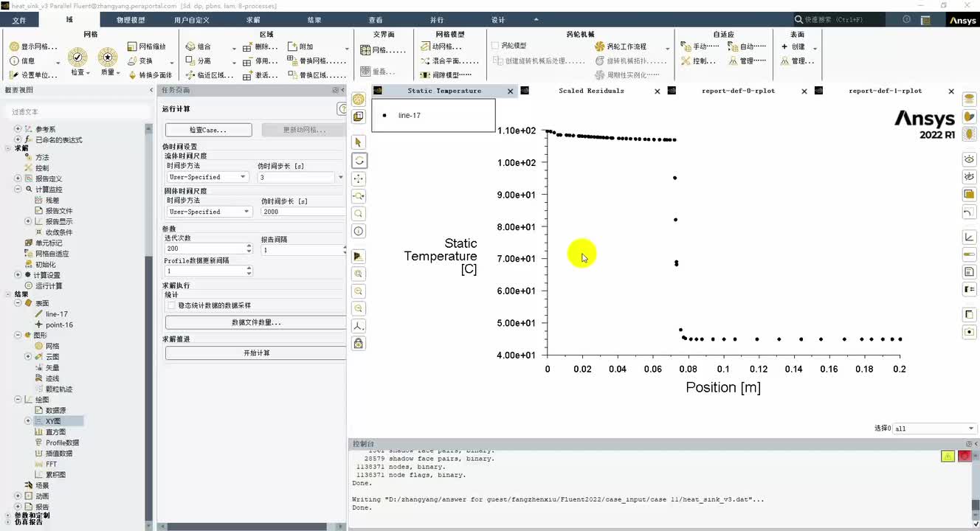The width and height of the screenshot is (980, 531).
Task: Click 混合平面 mixing planes icon
Action: point(425,61)
